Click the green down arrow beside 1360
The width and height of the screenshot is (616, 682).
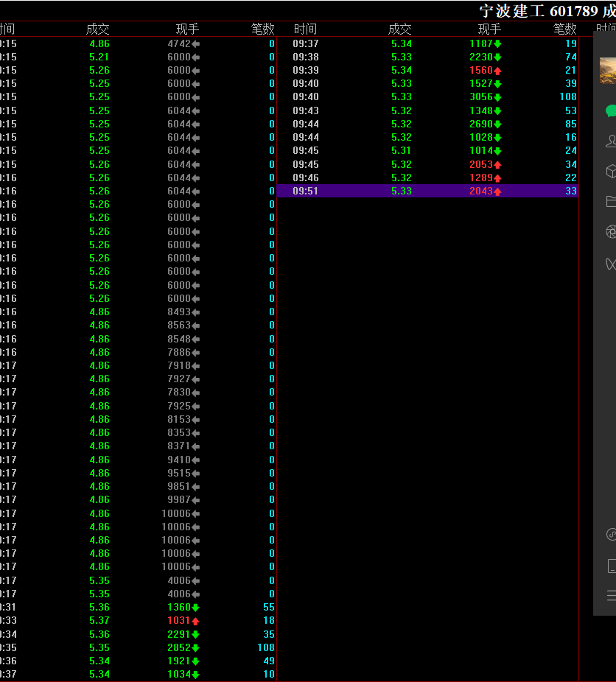pos(195,608)
